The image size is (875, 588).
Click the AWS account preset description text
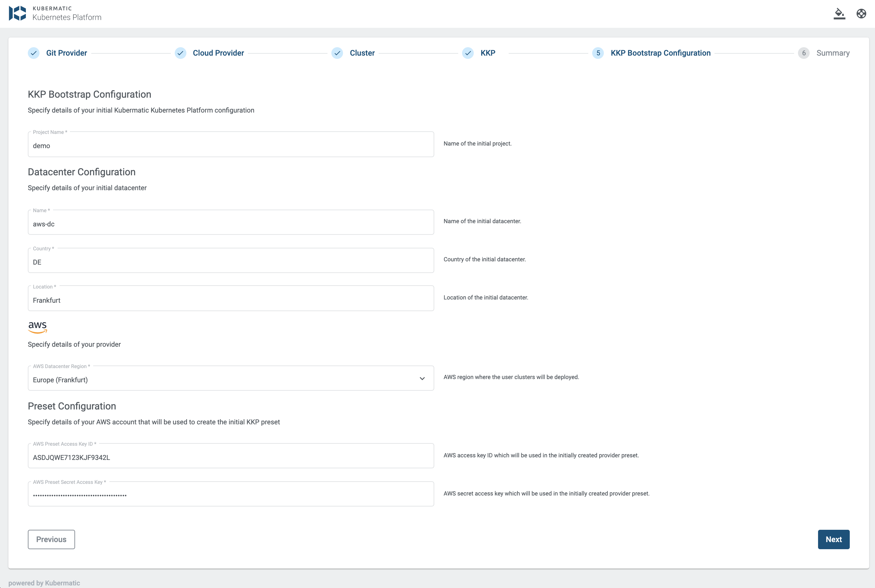[154, 422]
